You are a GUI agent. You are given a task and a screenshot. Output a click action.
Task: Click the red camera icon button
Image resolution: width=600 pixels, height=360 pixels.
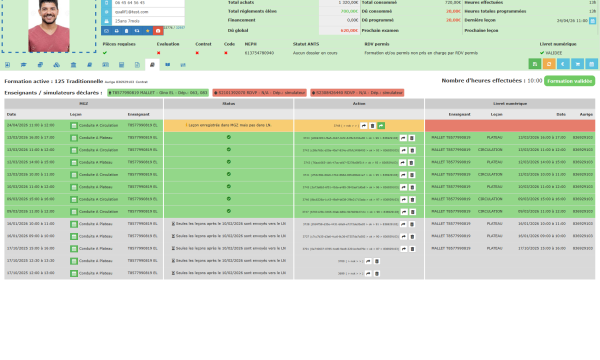pos(158,31)
